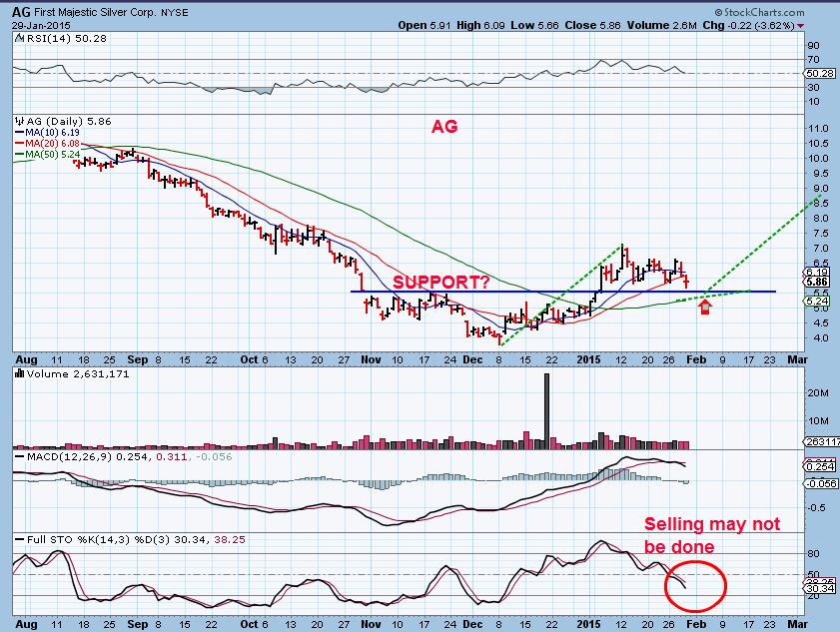Click the -0.056 tag on MACD axis
The image size is (840, 632).
(820, 483)
